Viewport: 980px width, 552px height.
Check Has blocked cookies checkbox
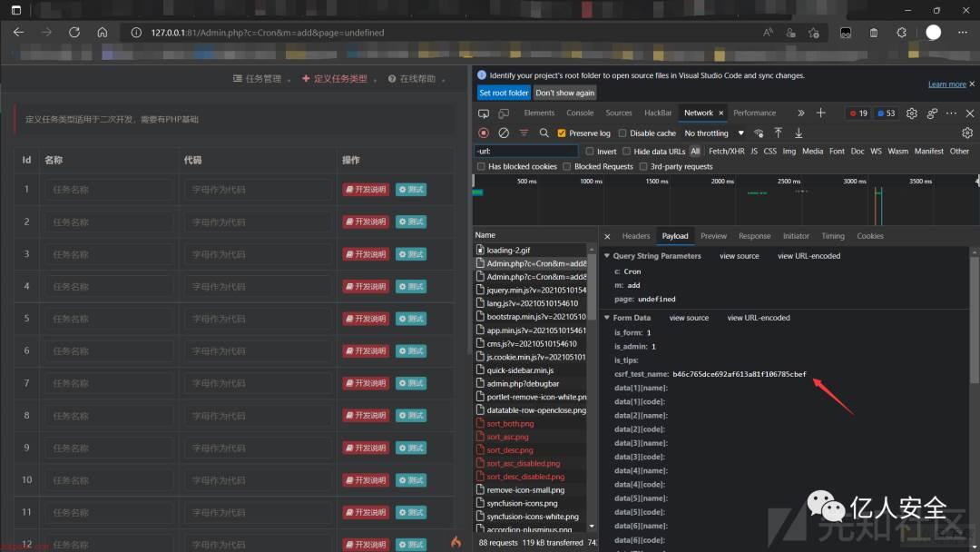click(x=481, y=166)
